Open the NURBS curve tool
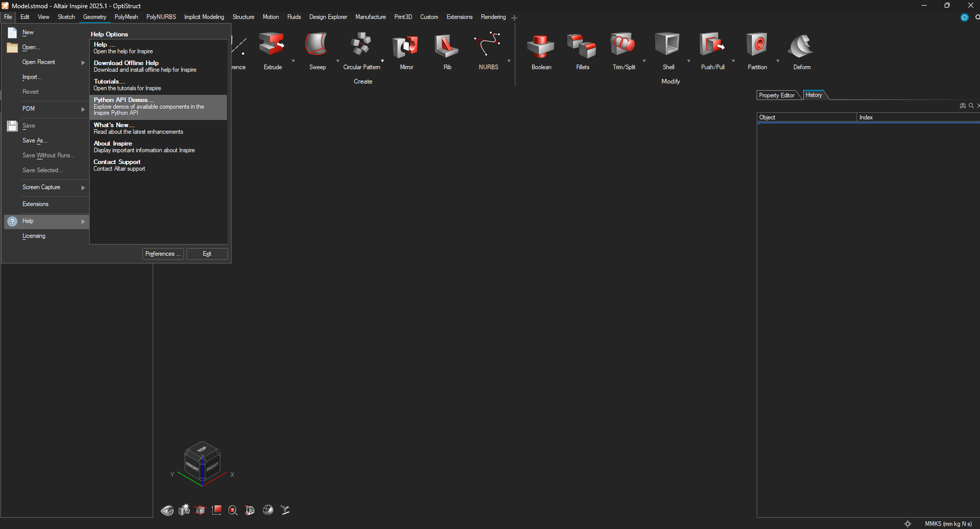 pyautogui.click(x=488, y=45)
